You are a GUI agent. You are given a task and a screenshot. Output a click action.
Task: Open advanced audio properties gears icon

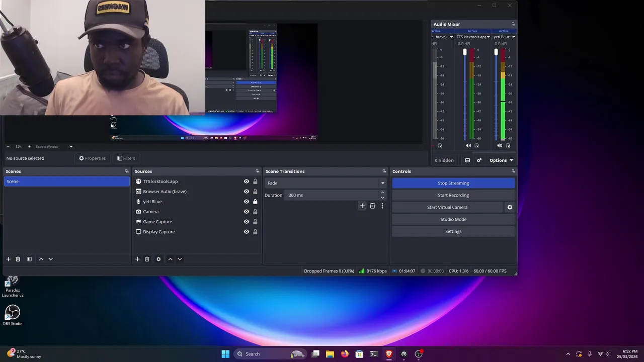pyautogui.click(x=479, y=160)
